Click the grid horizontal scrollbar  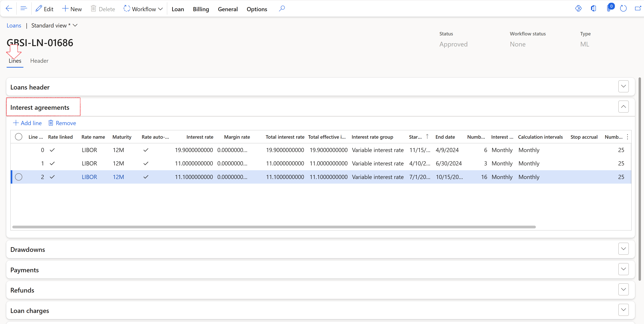274,227
